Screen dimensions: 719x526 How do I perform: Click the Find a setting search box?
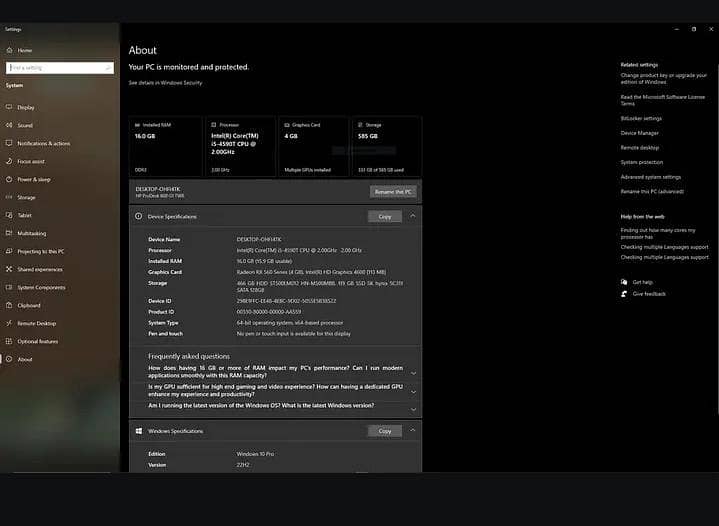coord(60,68)
